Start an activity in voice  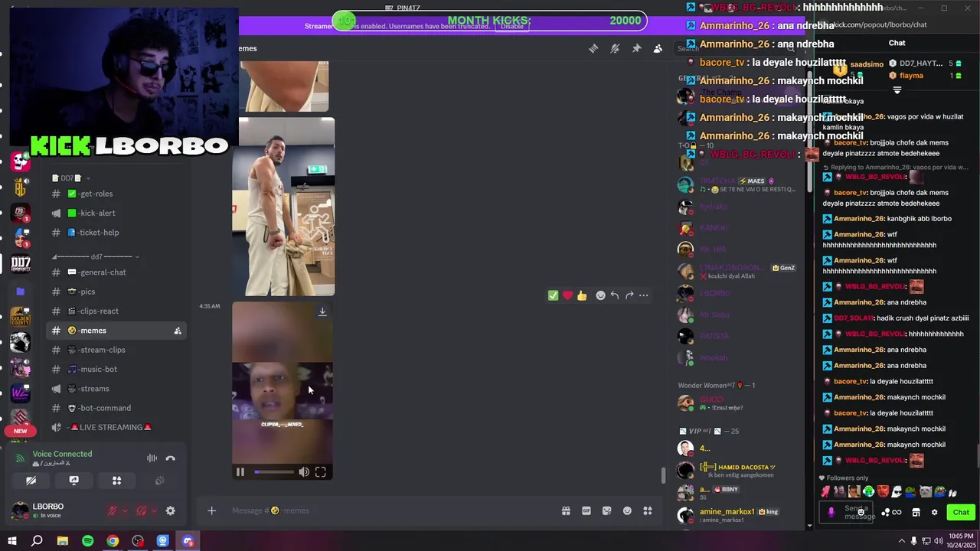(x=117, y=481)
